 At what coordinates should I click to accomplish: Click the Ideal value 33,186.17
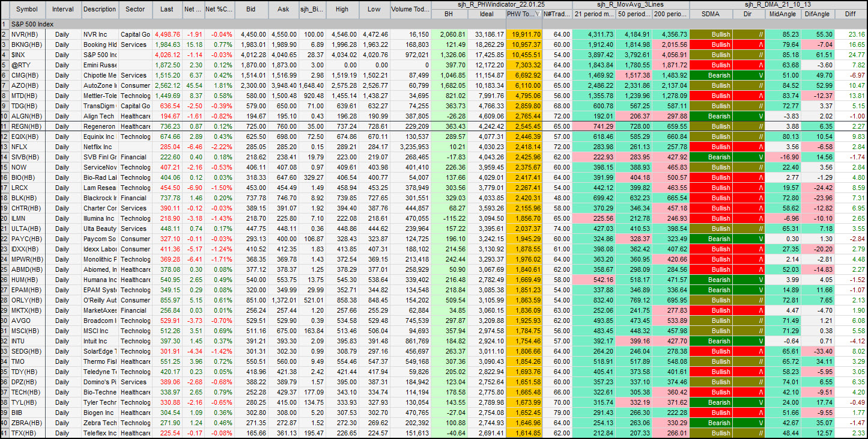point(486,34)
